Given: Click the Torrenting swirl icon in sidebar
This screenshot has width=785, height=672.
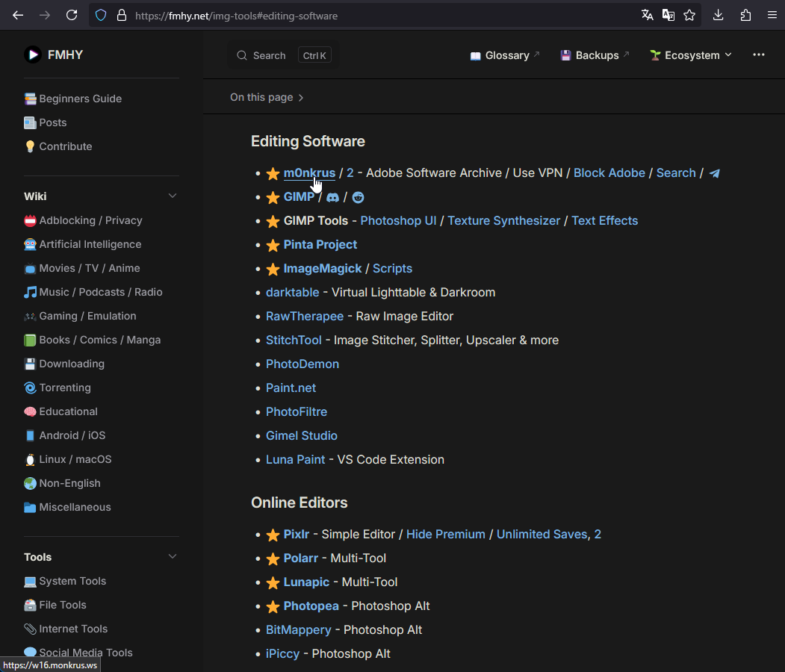Looking at the screenshot, I should coord(30,388).
